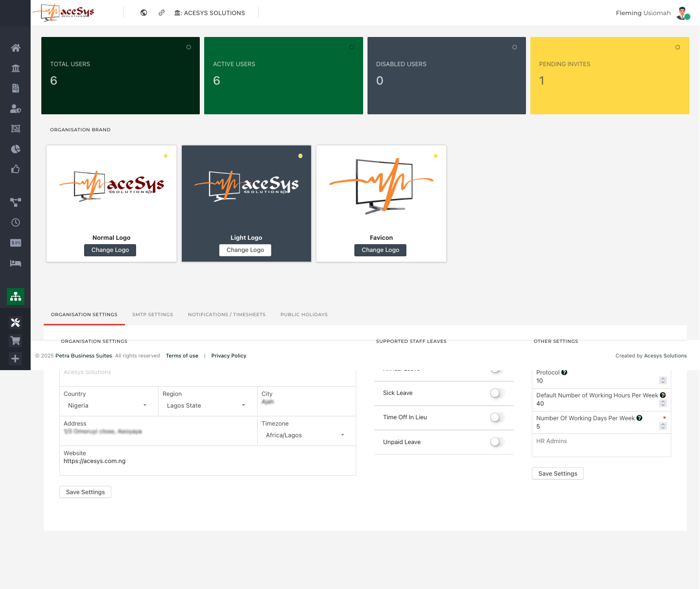This screenshot has width=700, height=589.
Task: Click the globe icon in top bar
Action: tap(144, 13)
